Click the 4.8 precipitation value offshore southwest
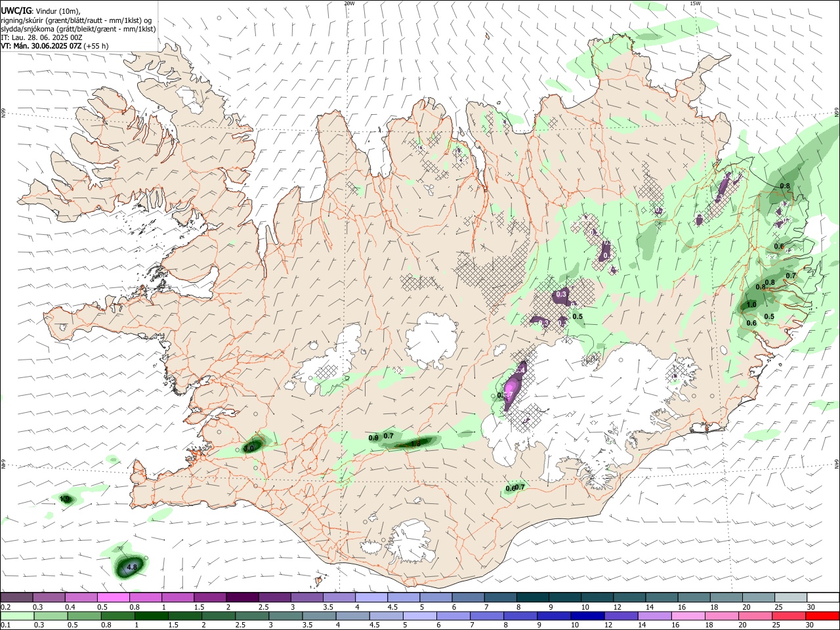The width and height of the screenshot is (840, 630). [x=132, y=567]
